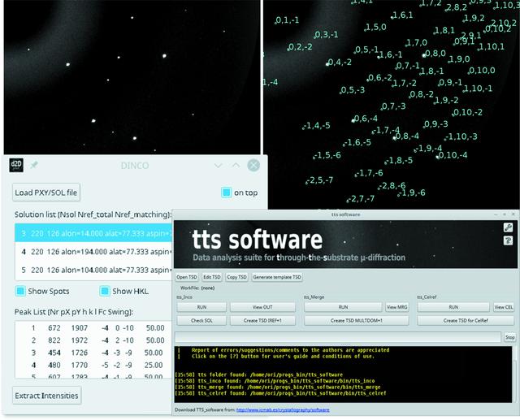Click View MRG button
The width and height of the screenshot is (520, 420).
coord(397,307)
